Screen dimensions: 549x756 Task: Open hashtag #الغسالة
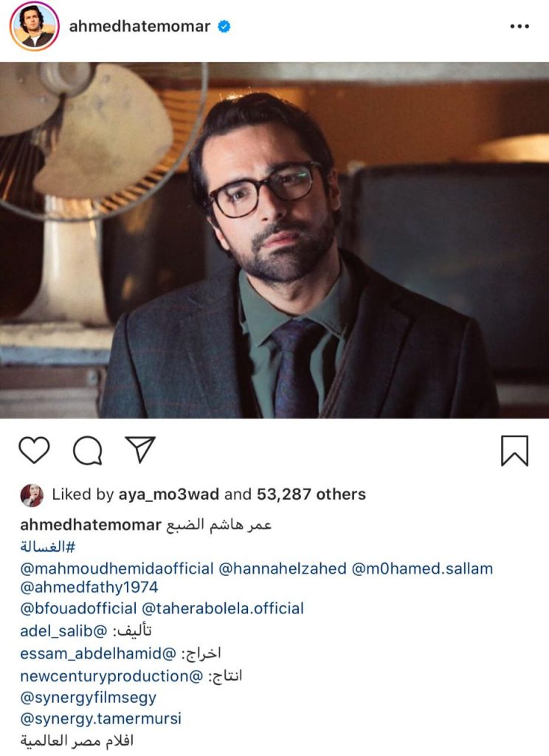pyautogui.click(x=48, y=547)
